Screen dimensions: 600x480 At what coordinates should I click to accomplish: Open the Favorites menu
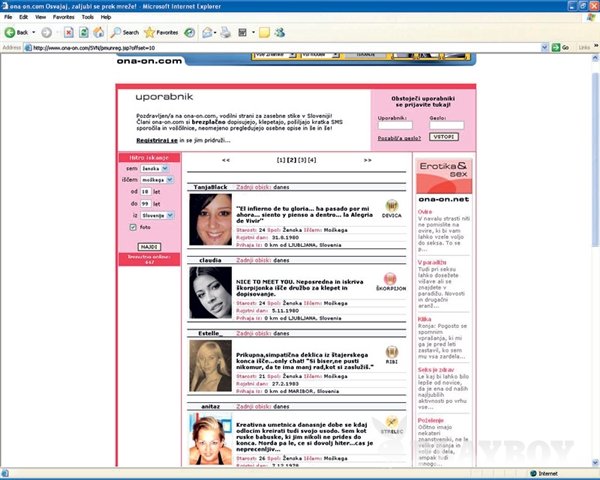point(64,17)
